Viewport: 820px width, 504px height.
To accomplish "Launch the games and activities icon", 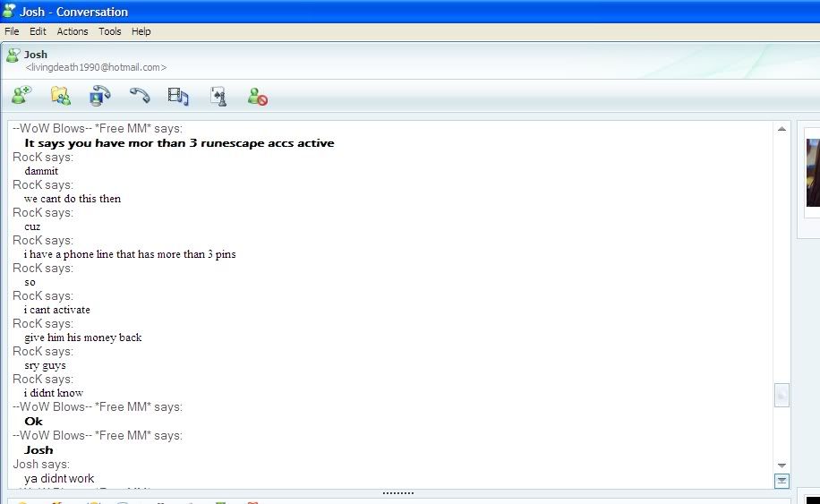I will click(218, 96).
